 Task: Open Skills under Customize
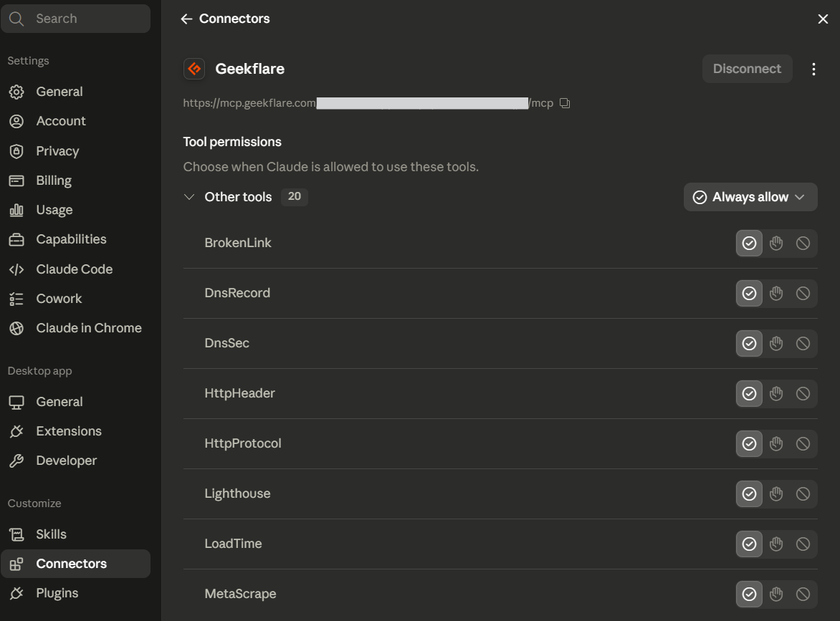pyautogui.click(x=75, y=534)
